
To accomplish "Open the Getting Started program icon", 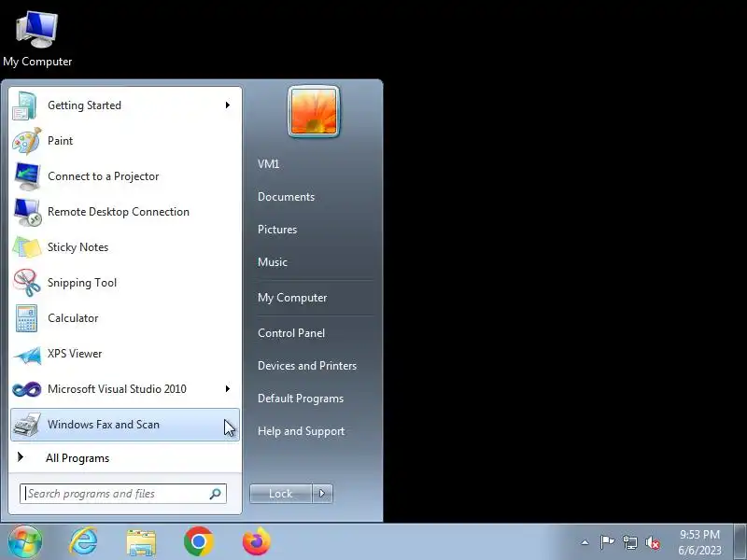I will 25,105.
